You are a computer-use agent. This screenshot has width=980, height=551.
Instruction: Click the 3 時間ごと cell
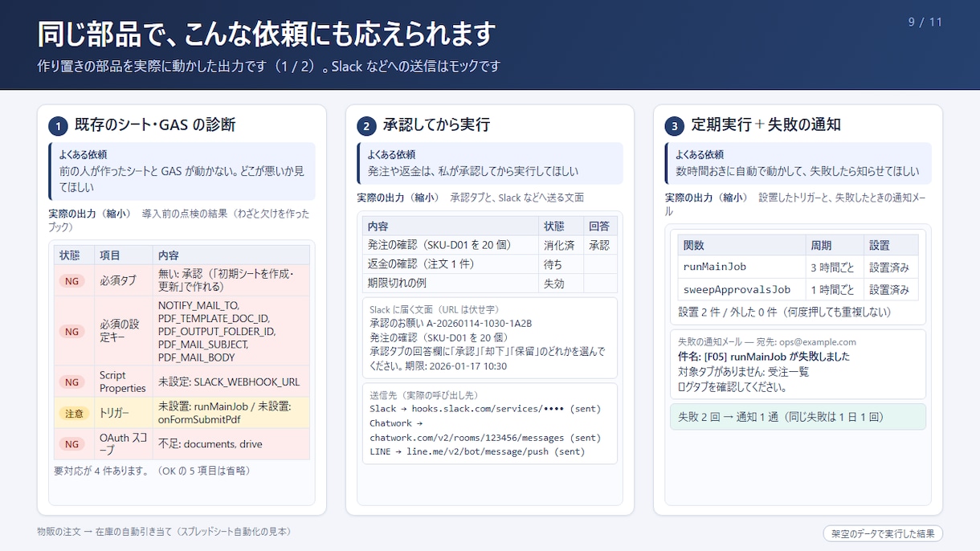pyautogui.click(x=834, y=267)
